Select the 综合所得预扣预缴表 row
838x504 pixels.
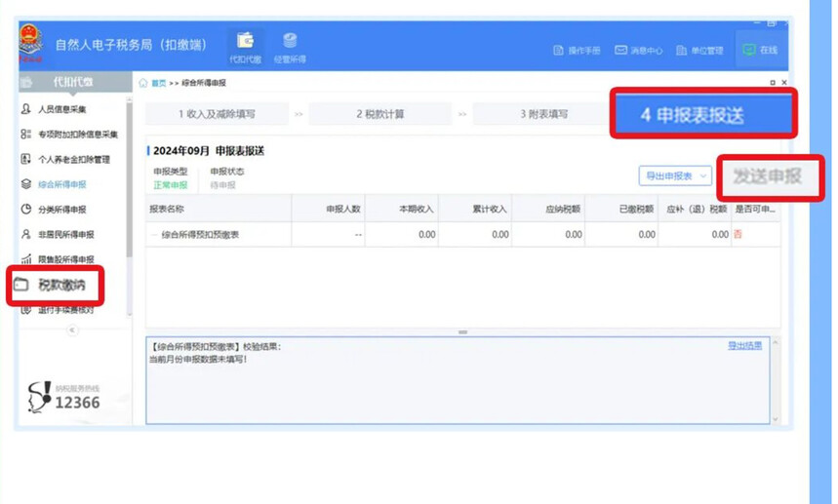[462, 234]
